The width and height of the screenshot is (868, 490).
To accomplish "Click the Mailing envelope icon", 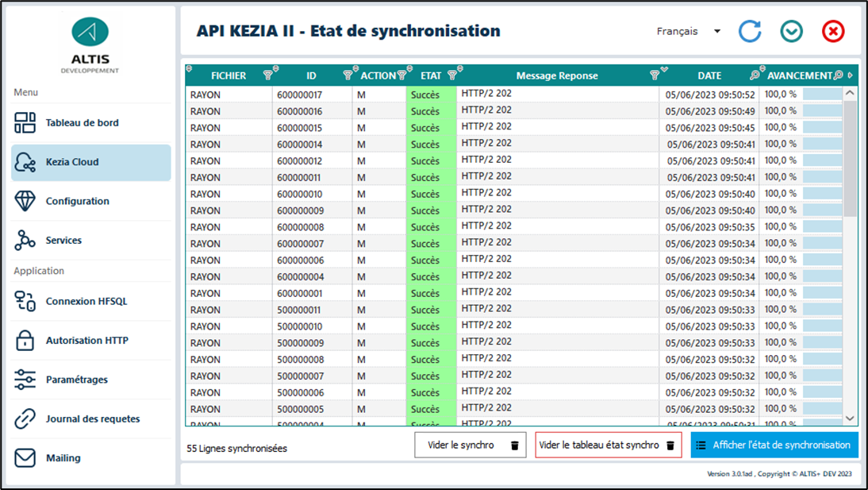I will point(25,458).
